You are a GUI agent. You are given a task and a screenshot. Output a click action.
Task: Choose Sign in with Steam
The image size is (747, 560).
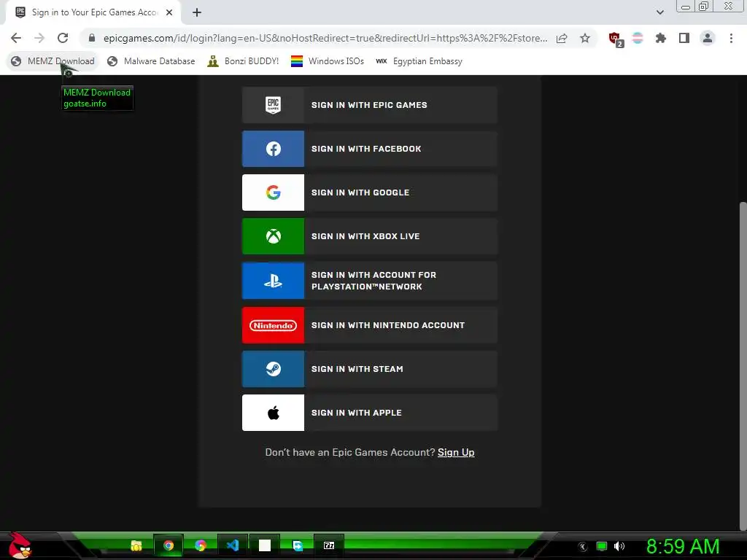370,368
